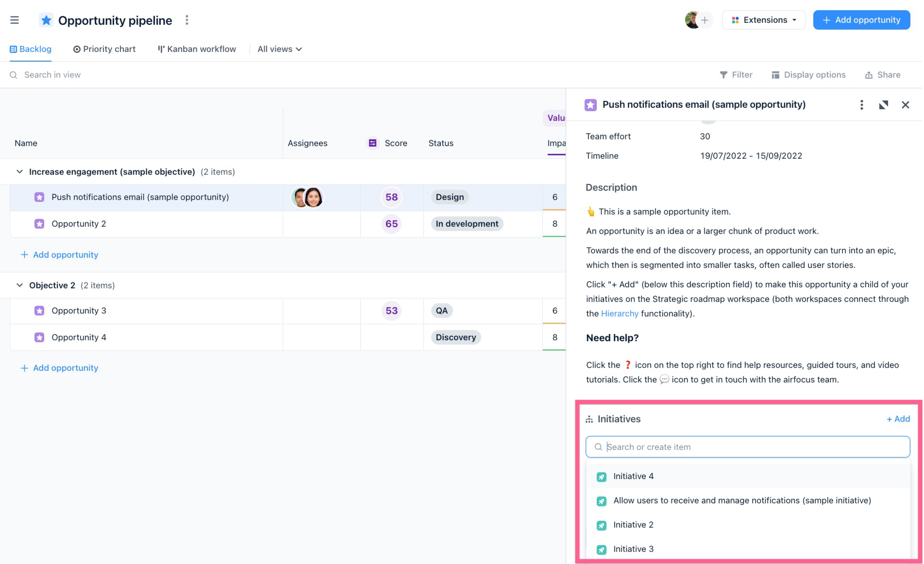The width and height of the screenshot is (924, 564).
Task: Click score 53 for Opportunity 3
Action: [x=392, y=311]
